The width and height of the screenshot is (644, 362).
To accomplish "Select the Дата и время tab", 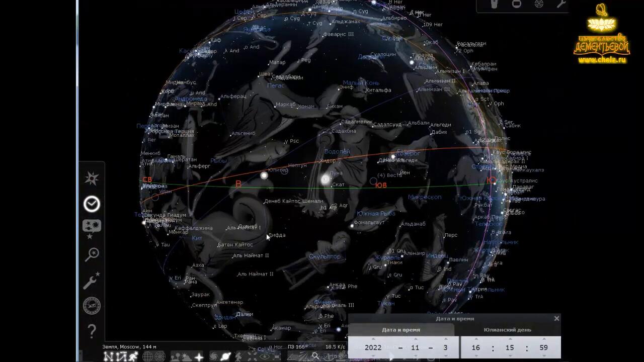I will 401,330.
